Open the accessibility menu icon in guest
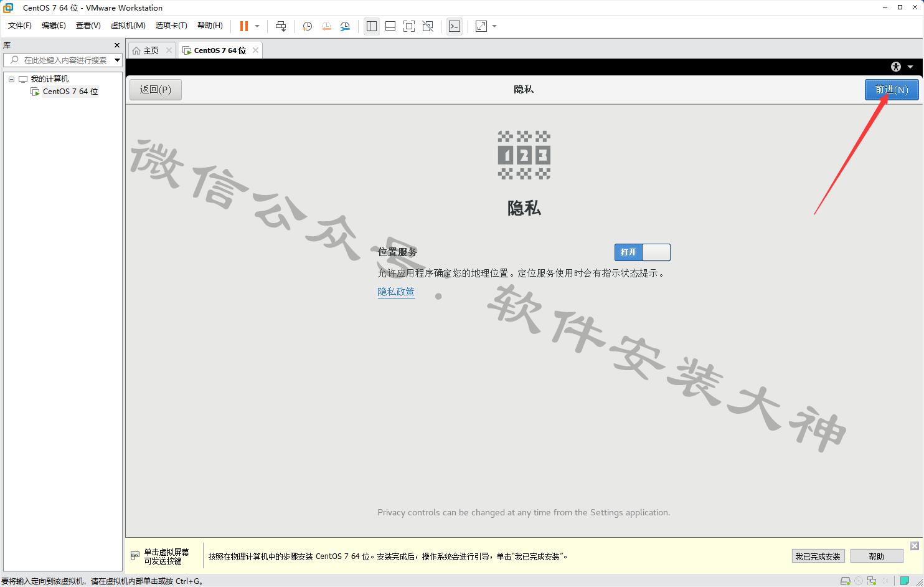 click(x=896, y=67)
